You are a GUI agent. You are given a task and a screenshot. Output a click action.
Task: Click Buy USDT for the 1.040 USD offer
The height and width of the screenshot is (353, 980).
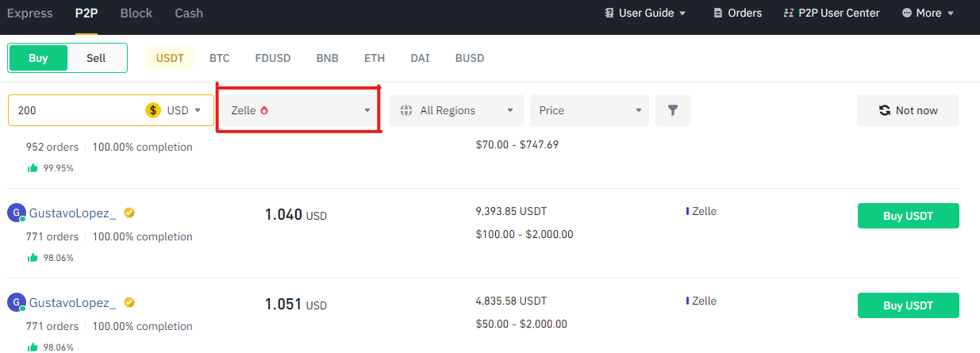tap(909, 216)
